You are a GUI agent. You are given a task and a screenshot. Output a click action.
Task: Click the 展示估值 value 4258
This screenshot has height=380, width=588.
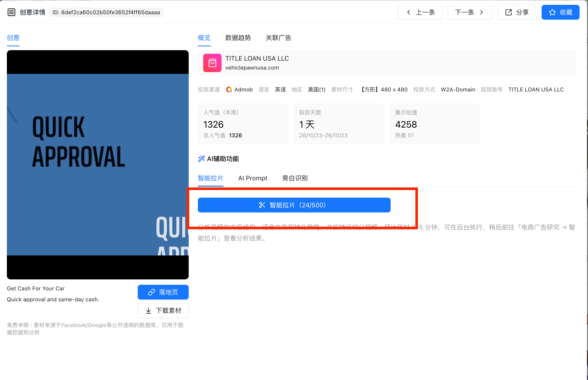tap(406, 124)
